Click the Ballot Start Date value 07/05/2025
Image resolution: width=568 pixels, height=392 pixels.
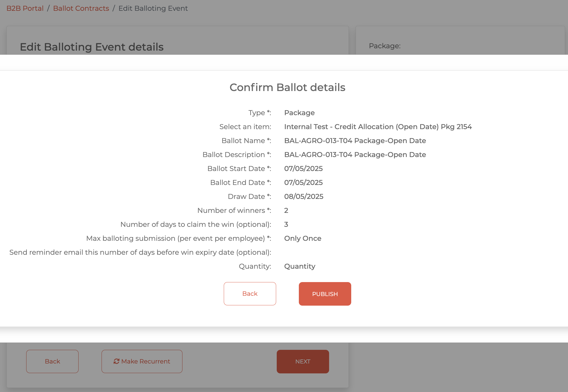coord(303,169)
